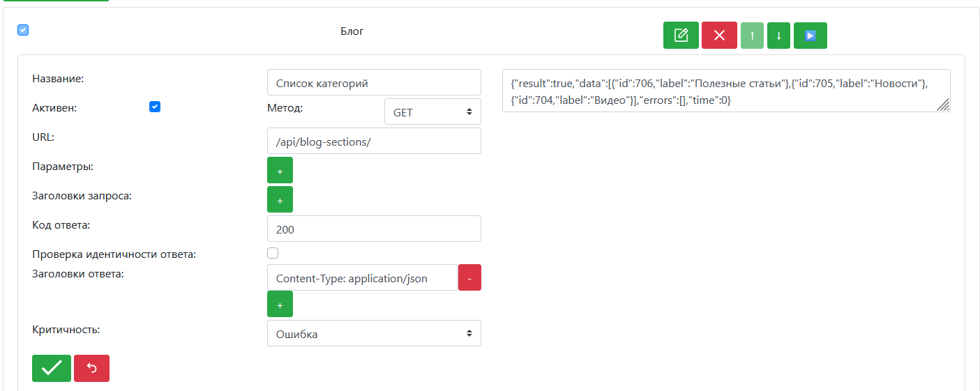980x391 pixels.
Task: Run the test with the play icon
Action: tap(810, 36)
